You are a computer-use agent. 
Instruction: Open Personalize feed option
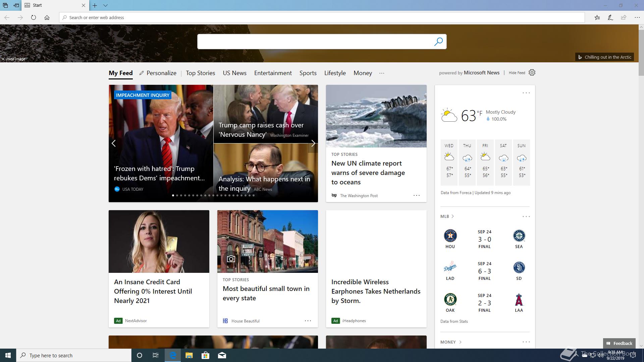coord(158,73)
